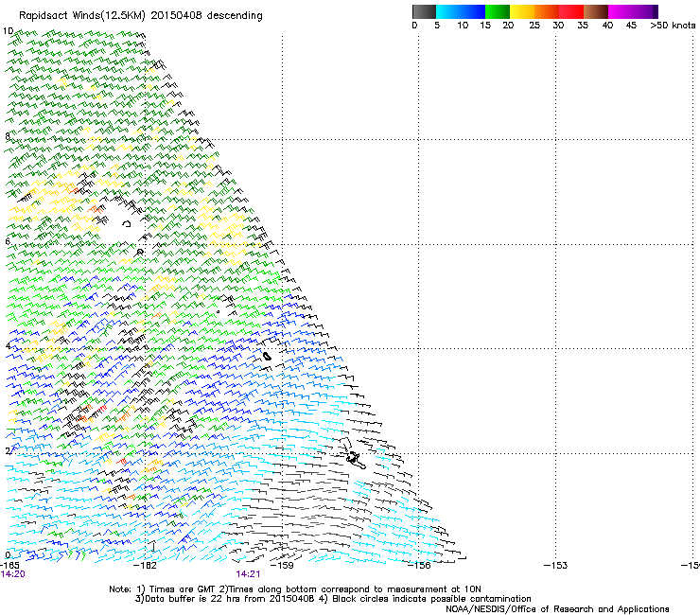Click the '25' legend scale label
Viewport: 700px width, 615px height.
tap(534, 26)
